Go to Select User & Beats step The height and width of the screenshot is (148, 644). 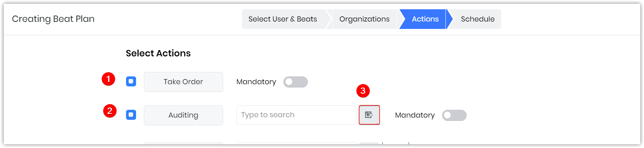[x=283, y=19]
